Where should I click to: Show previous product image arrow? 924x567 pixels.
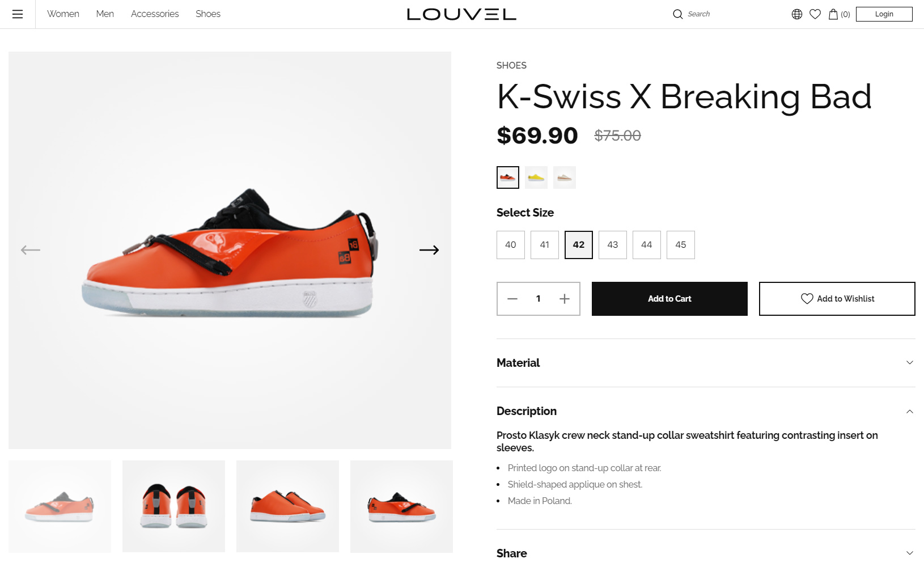tap(31, 250)
